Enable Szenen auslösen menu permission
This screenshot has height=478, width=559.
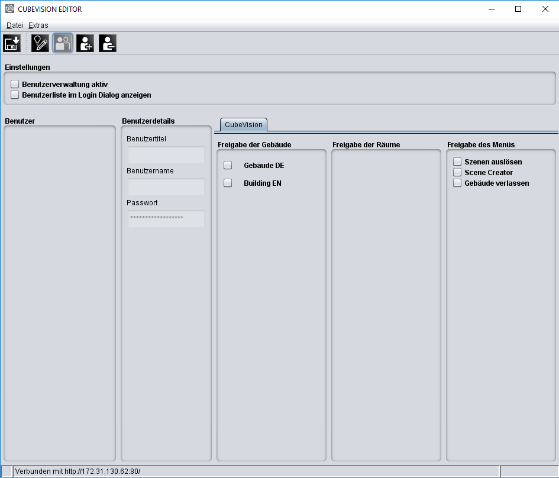click(457, 161)
